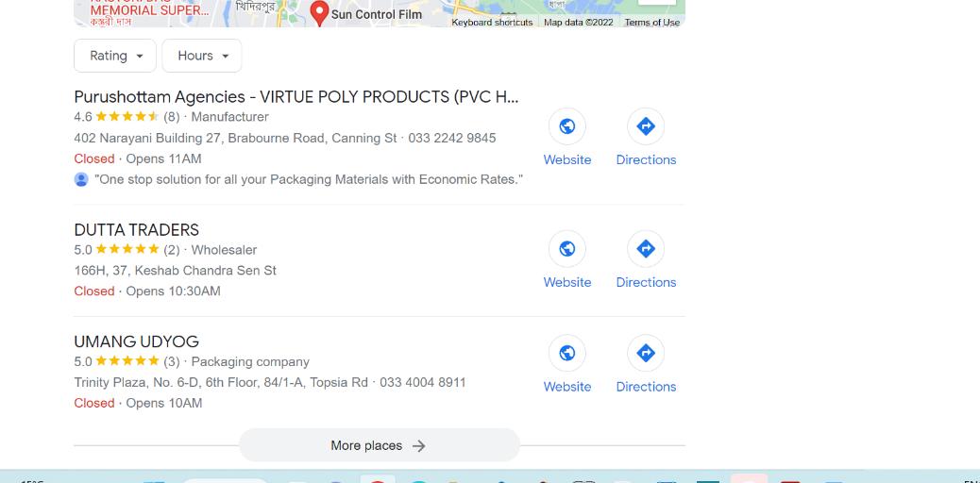
Task: Click the Wholesaler category label
Action: click(x=224, y=250)
